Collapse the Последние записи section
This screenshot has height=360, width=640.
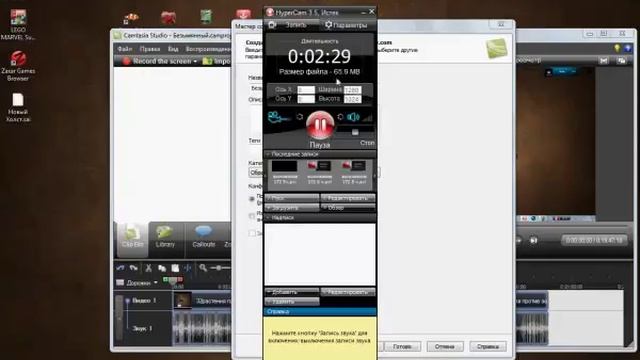(320, 154)
